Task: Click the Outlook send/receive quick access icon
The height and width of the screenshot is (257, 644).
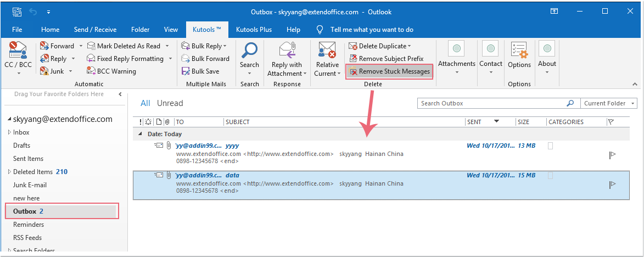Action: pyautogui.click(x=17, y=12)
